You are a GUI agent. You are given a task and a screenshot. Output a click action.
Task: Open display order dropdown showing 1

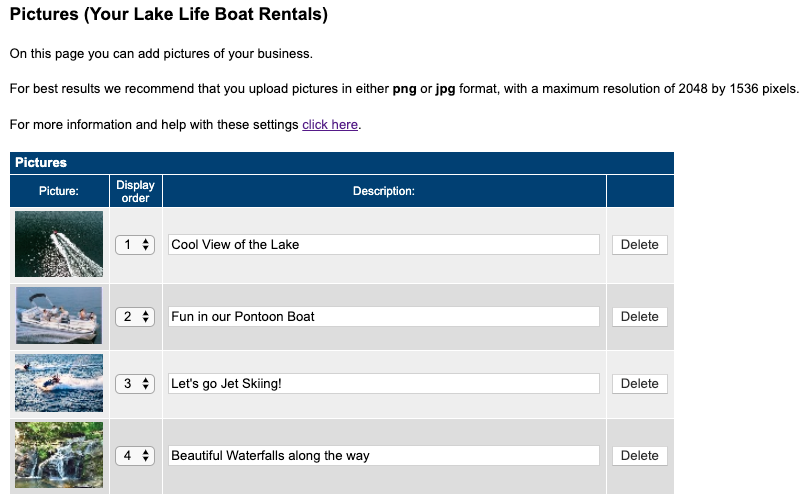tap(135, 244)
